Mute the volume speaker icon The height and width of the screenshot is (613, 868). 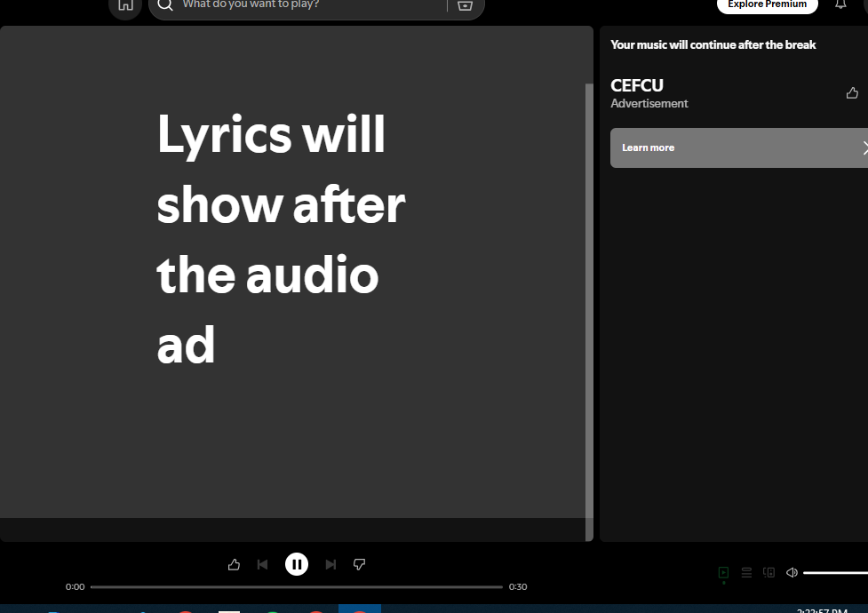click(x=791, y=573)
